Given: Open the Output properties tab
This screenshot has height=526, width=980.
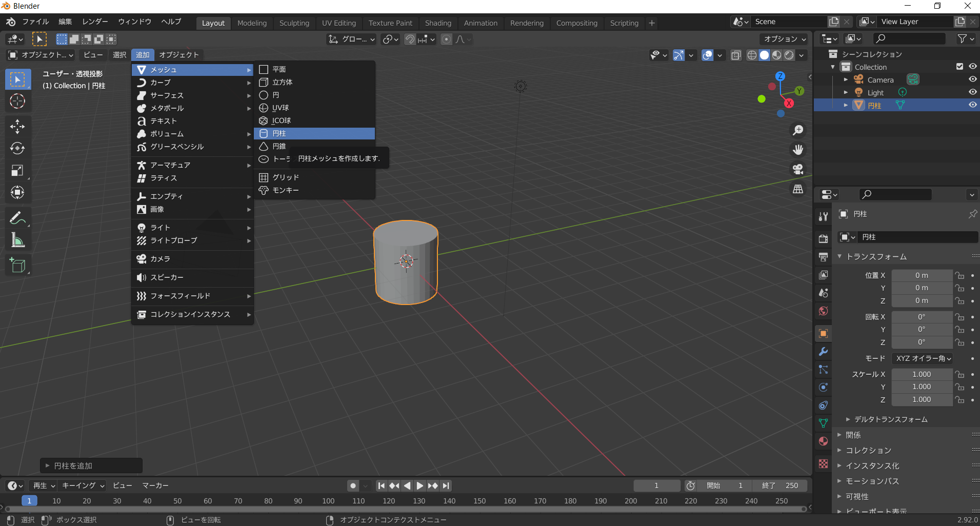Looking at the screenshot, I should click(823, 257).
